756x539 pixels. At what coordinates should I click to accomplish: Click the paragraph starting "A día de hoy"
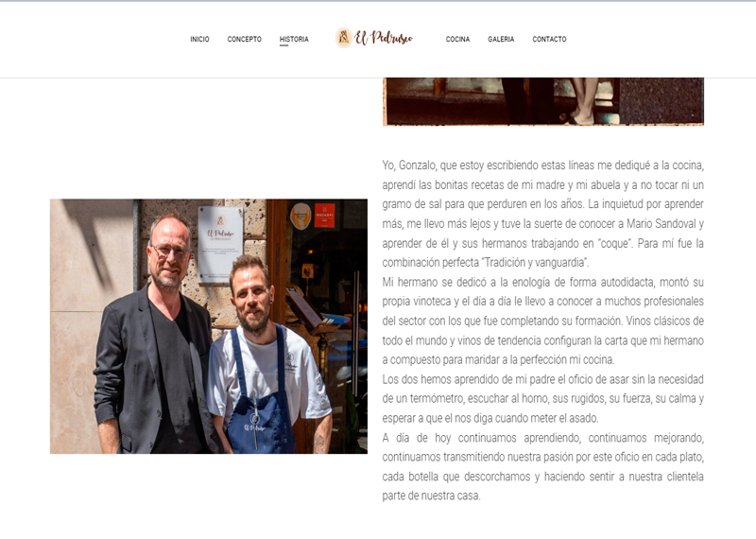[x=542, y=466]
